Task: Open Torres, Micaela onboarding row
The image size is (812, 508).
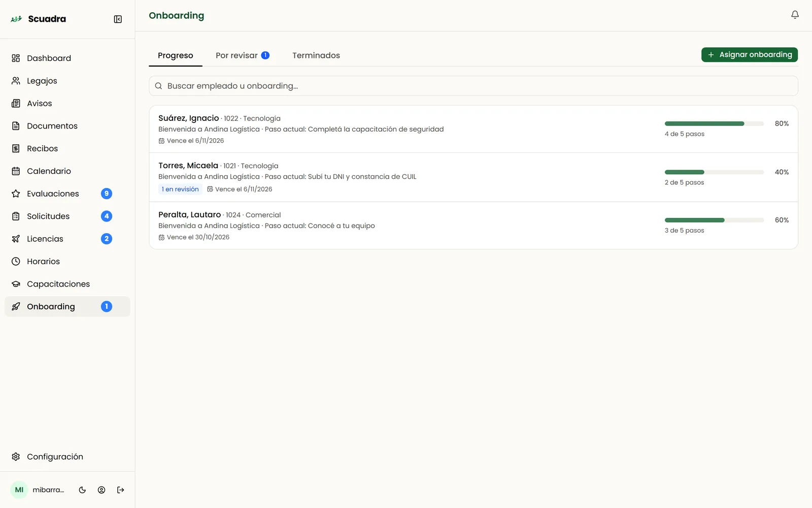Action: (x=473, y=177)
